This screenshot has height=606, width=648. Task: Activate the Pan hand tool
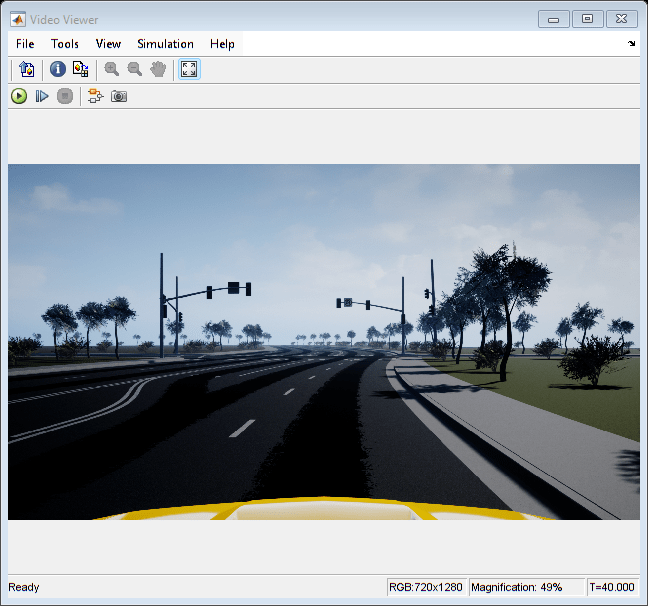click(x=157, y=69)
